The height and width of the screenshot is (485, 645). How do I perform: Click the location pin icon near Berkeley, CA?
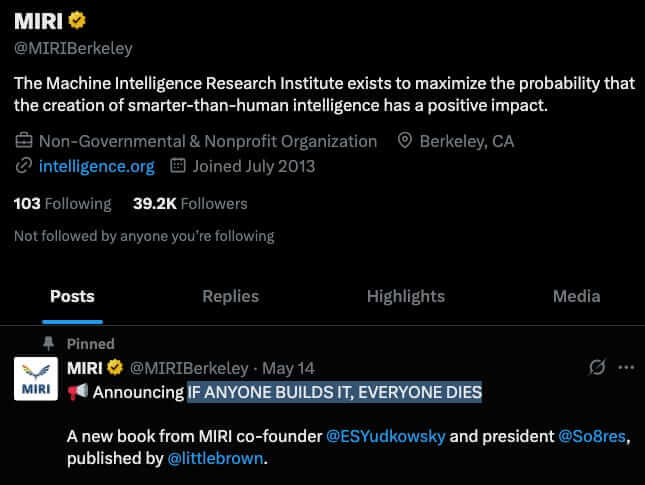(405, 141)
